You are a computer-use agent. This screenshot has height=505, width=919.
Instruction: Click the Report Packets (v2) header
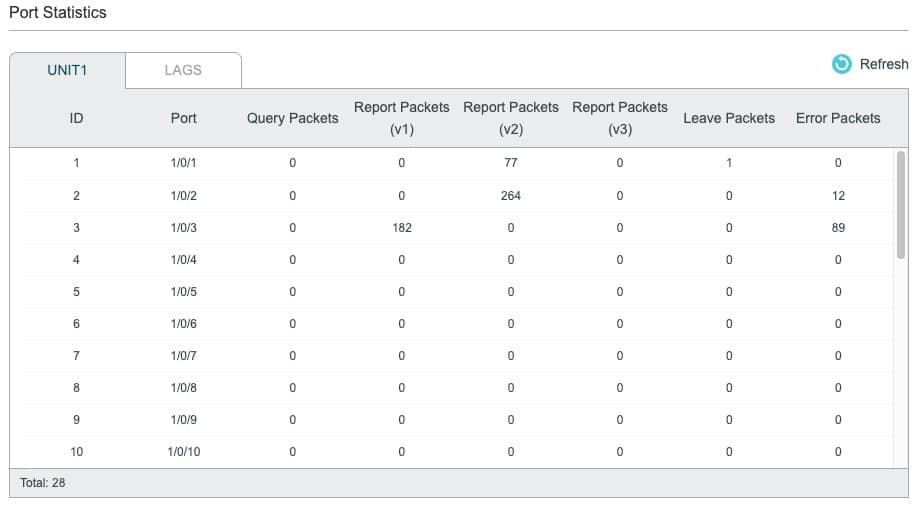(x=510, y=118)
